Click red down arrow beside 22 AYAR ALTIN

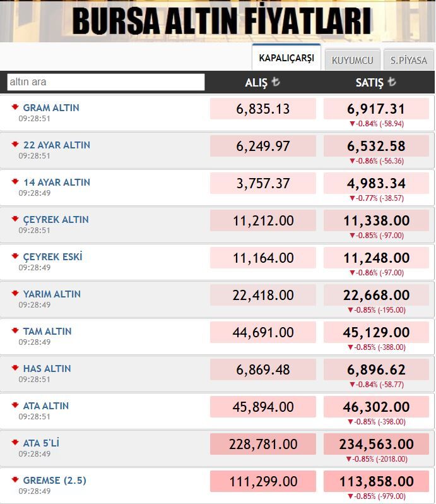[15, 144]
